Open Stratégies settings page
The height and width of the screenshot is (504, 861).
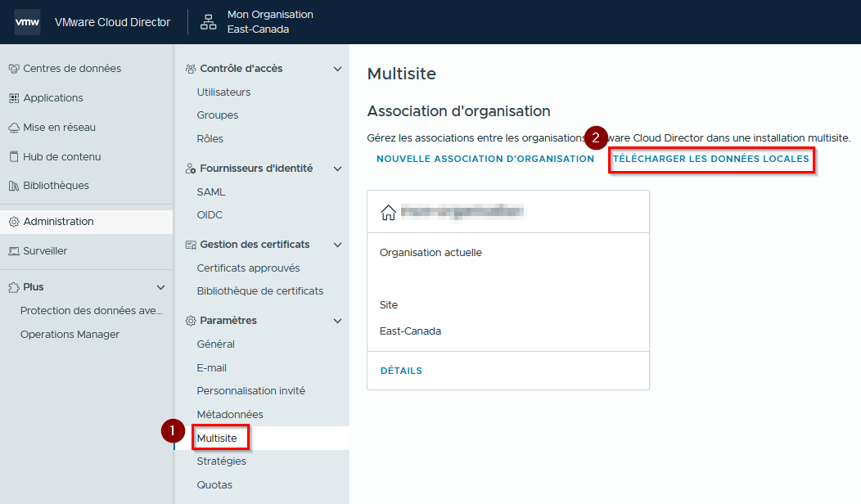click(x=221, y=461)
